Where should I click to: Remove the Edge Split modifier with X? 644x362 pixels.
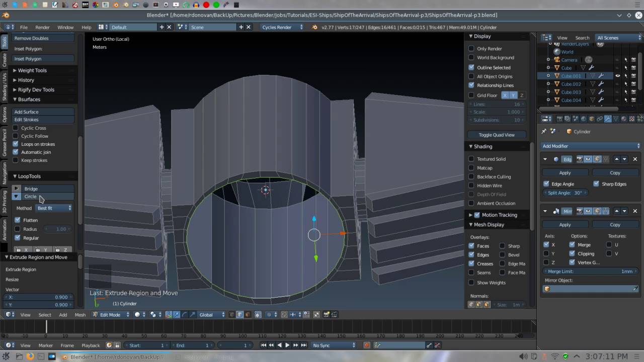(x=635, y=159)
